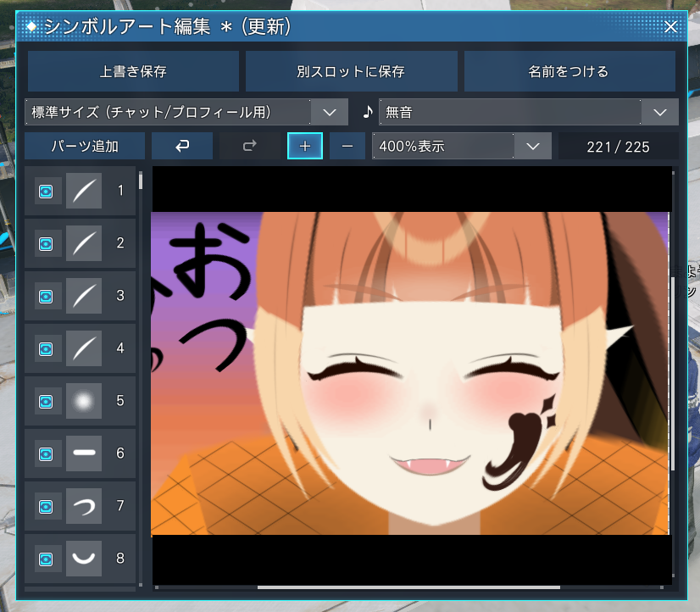The image size is (700, 612).
Task: Click the minus zoom-out icon
Action: [x=347, y=146]
